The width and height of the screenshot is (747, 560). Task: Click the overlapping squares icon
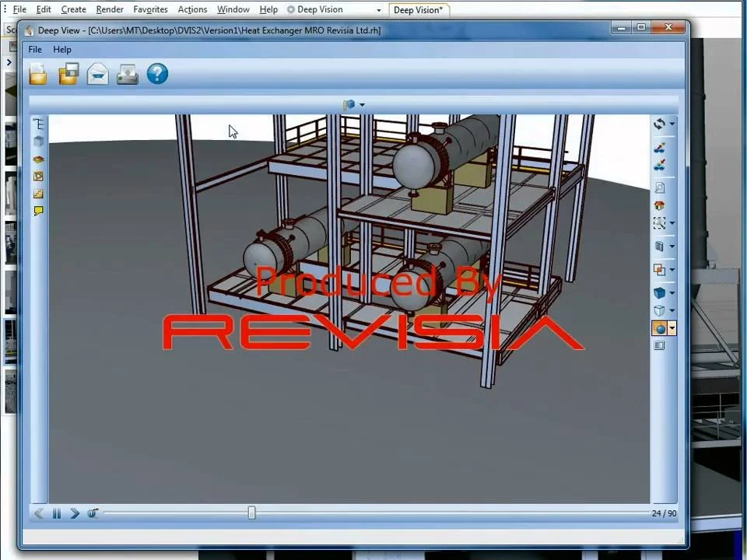659,270
